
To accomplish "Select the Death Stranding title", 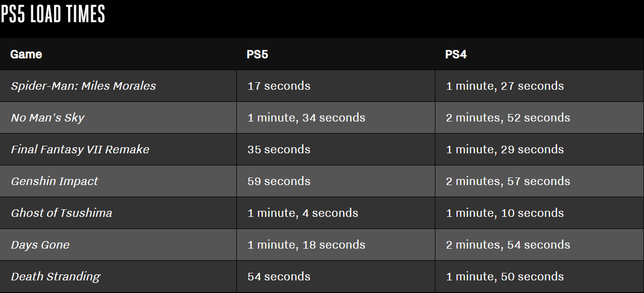I will (x=55, y=276).
